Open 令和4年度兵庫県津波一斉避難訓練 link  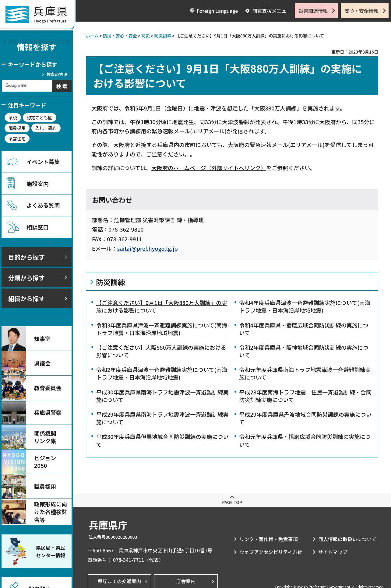tap(305, 306)
